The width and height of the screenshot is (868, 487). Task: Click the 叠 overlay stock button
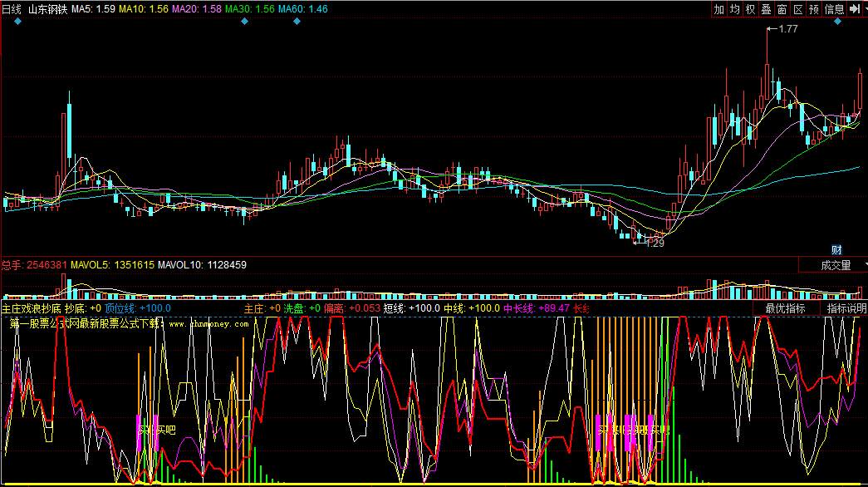766,9
